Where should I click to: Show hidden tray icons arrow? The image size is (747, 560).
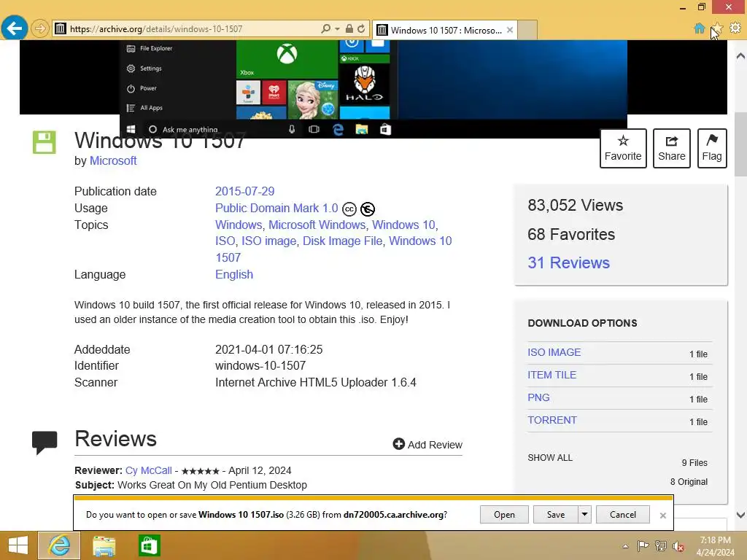point(625,546)
